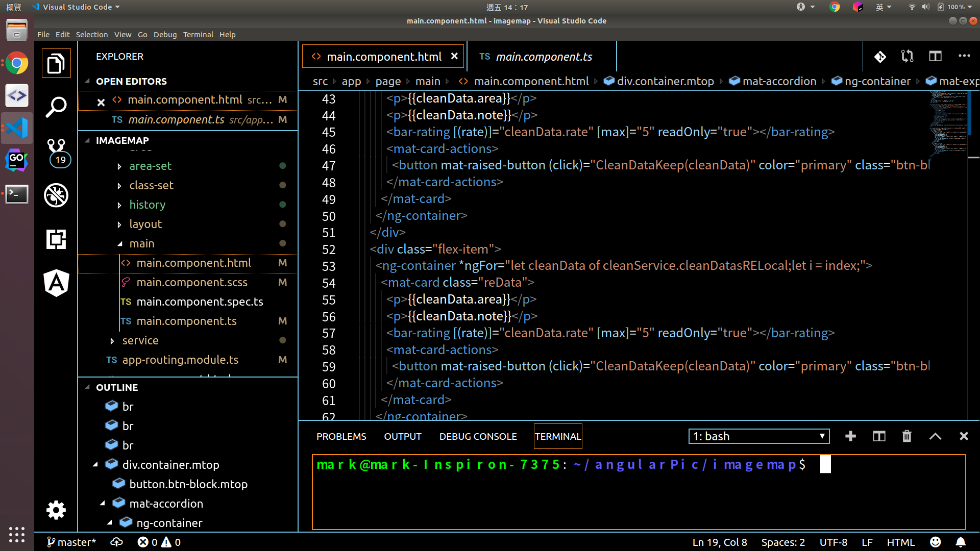980x551 pixels.
Task: Kill the terminal using the trash icon
Action: coord(906,436)
